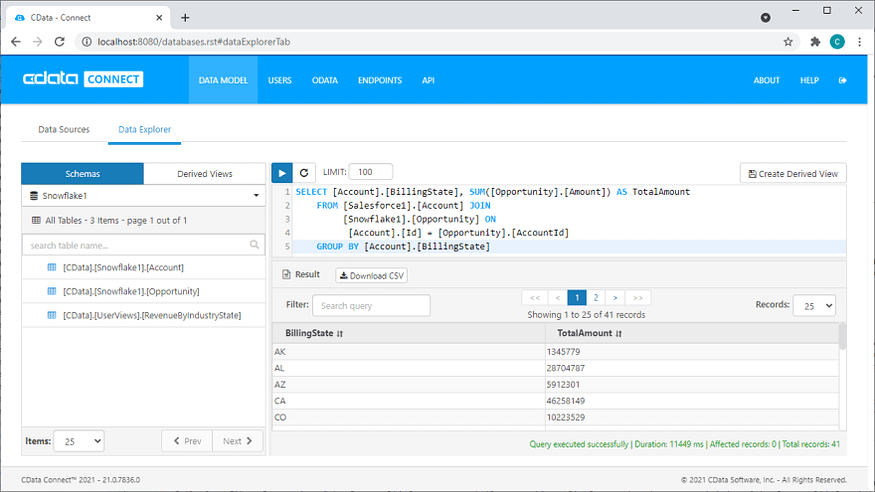875x492 pixels.
Task: Open Chrome profile avatar C
Action: click(837, 42)
